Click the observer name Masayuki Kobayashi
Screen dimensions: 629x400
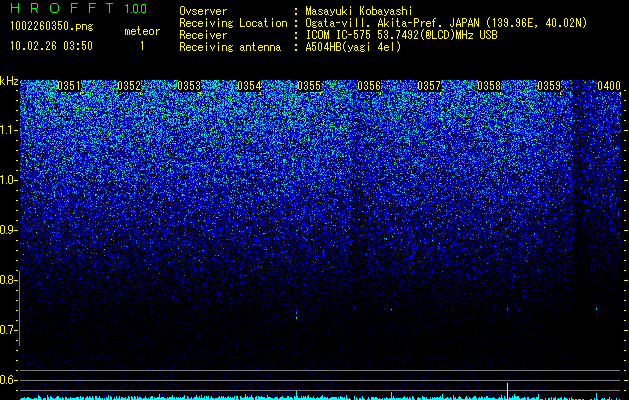pyautogui.click(x=358, y=11)
